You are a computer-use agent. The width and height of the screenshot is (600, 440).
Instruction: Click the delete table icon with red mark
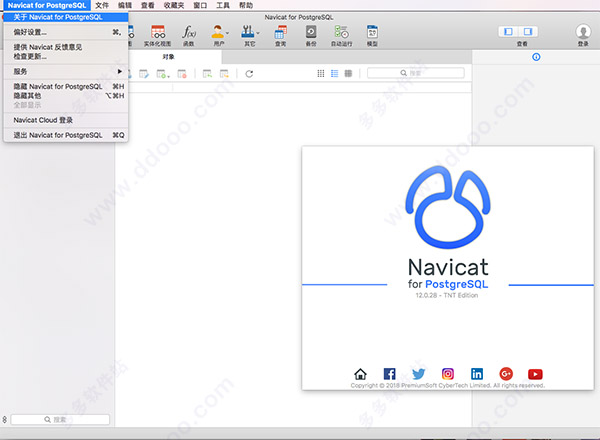click(x=182, y=74)
